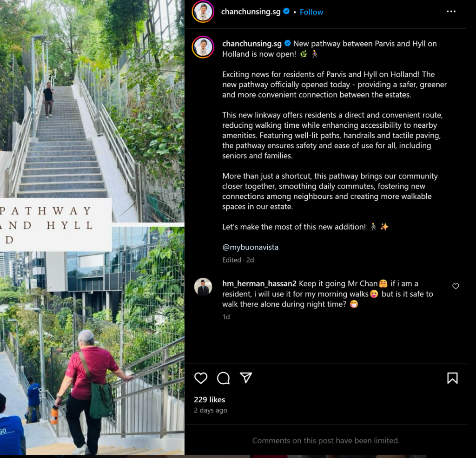
Task: Follow chanchunsing.sg
Action: point(311,12)
